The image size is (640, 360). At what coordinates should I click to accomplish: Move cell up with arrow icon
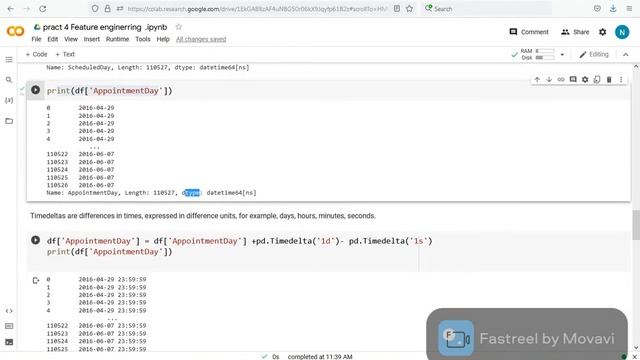[x=537, y=80]
